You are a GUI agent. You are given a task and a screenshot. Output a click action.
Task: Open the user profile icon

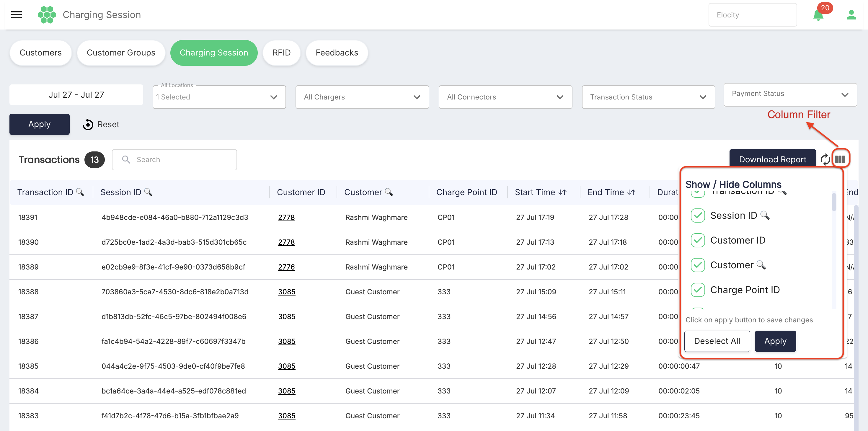[851, 15]
